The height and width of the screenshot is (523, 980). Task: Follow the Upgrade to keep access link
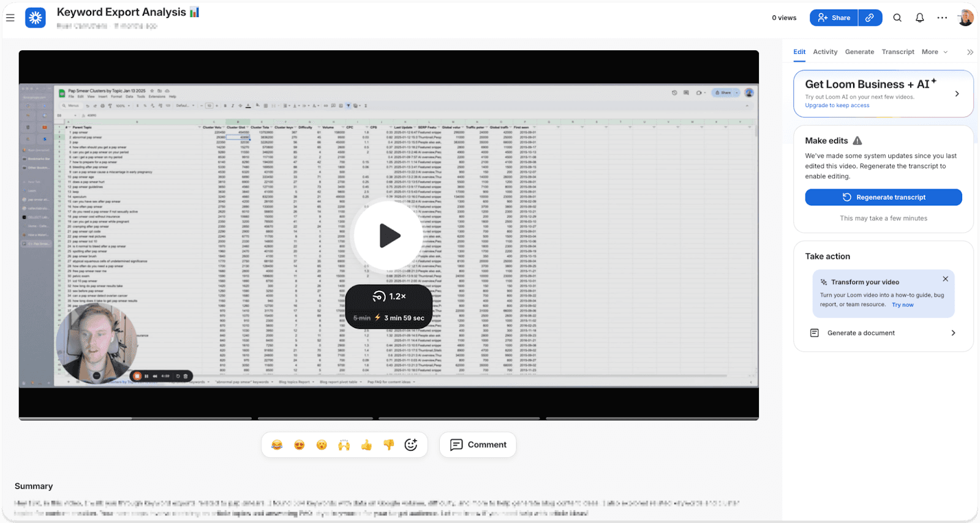(x=837, y=105)
